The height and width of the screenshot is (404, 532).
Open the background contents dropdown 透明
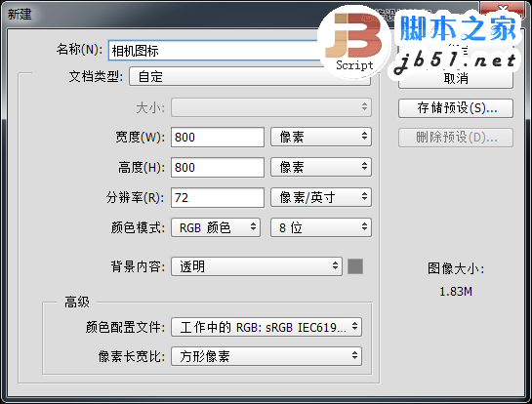[257, 266]
